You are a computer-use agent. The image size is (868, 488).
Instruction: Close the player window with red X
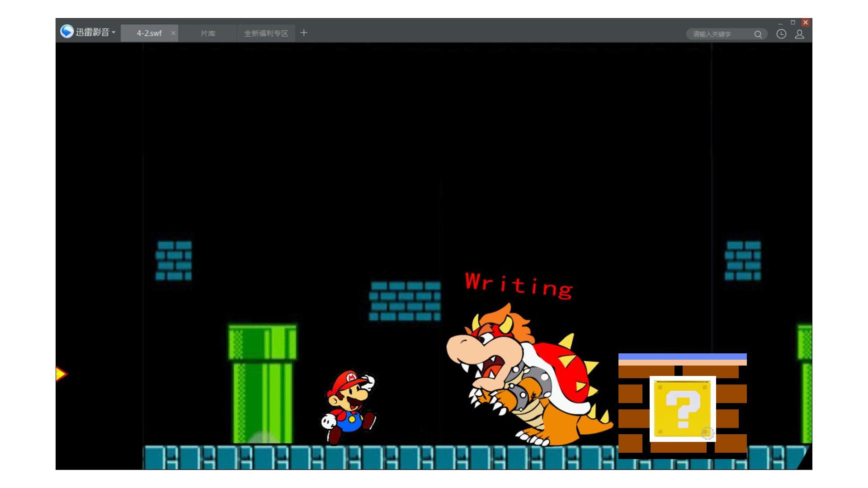click(x=806, y=22)
